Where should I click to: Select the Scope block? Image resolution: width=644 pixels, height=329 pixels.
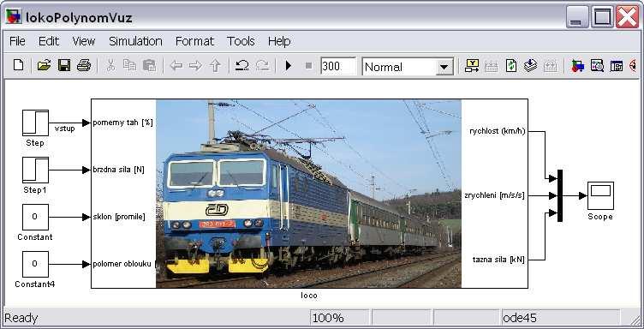coord(600,195)
